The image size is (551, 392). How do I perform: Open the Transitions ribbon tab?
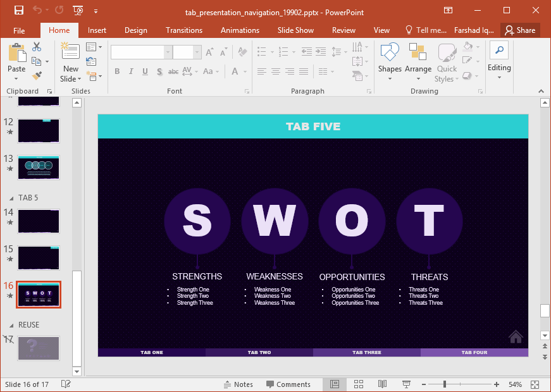pos(184,30)
